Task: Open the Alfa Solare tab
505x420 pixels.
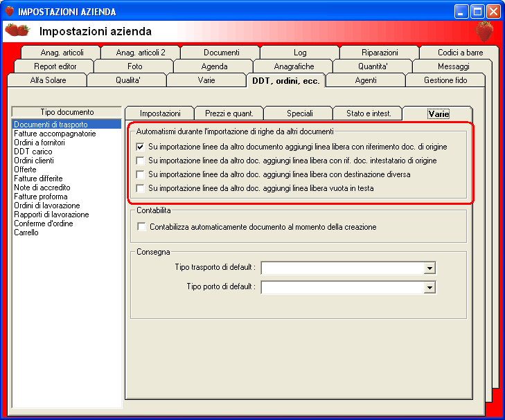Action: [x=48, y=80]
